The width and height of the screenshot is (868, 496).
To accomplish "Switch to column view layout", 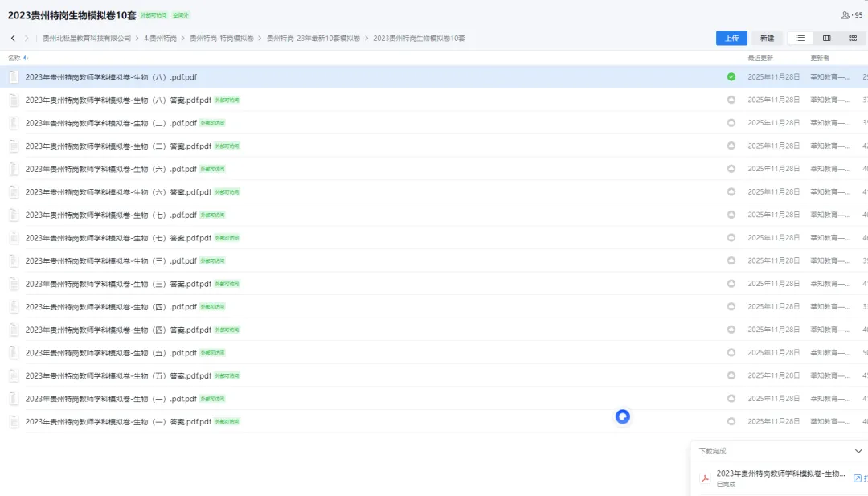I will (x=826, y=39).
